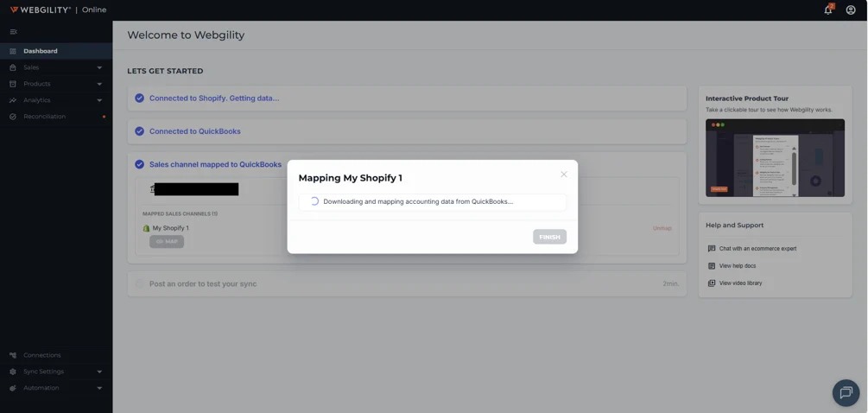The image size is (868, 413).
Task: Open the Dashboard menu item
Action: (56, 51)
